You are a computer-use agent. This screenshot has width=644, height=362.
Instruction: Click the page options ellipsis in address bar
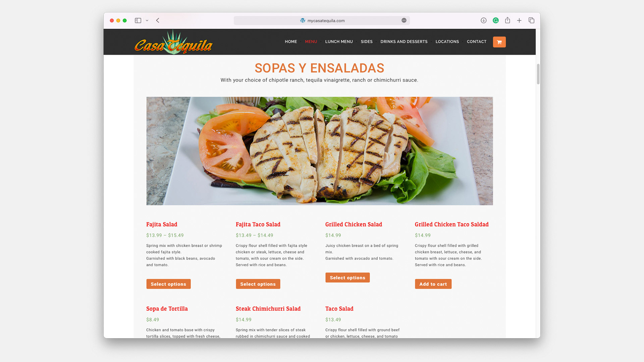click(404, 20)
